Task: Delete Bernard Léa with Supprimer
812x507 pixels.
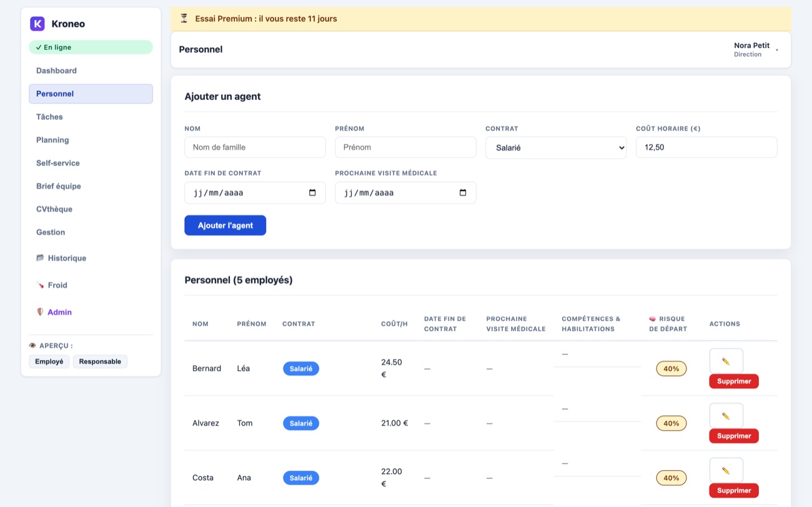Action: (x=734, y=381)
